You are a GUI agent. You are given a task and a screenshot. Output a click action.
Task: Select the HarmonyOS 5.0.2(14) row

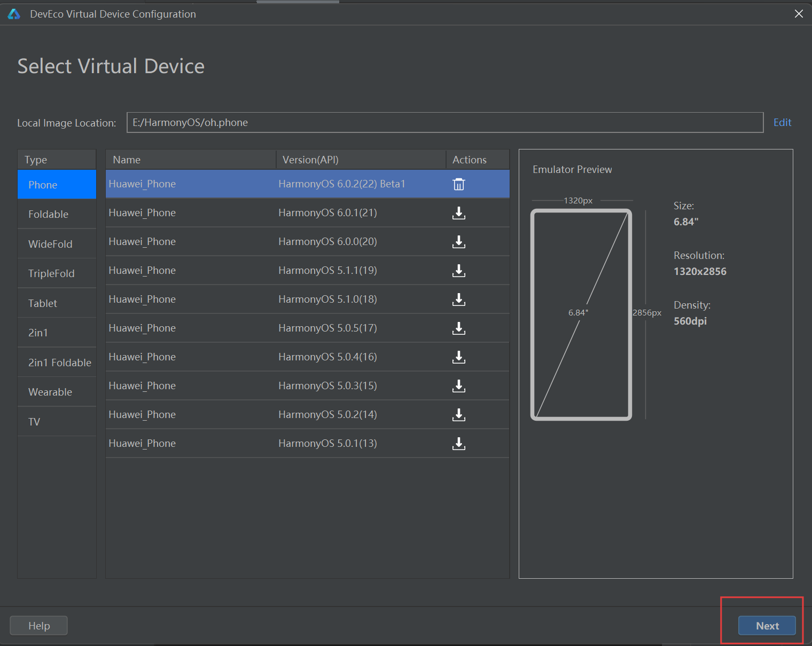[x=308, y=415]
